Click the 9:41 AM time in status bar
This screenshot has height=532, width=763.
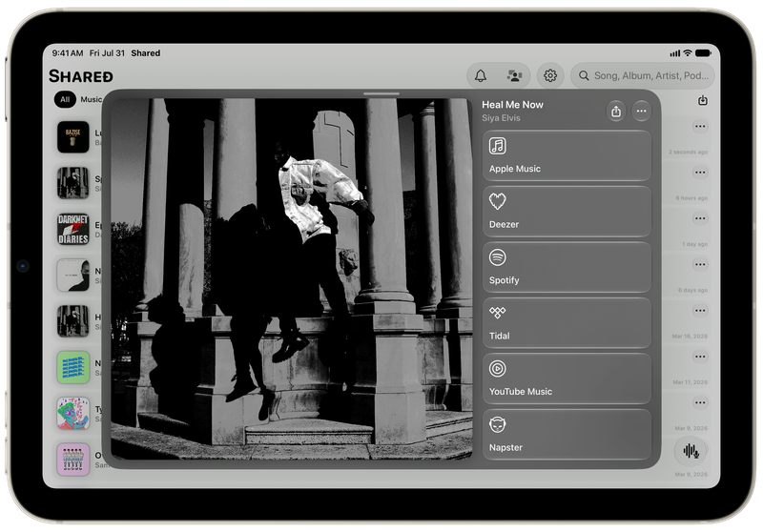68,53
